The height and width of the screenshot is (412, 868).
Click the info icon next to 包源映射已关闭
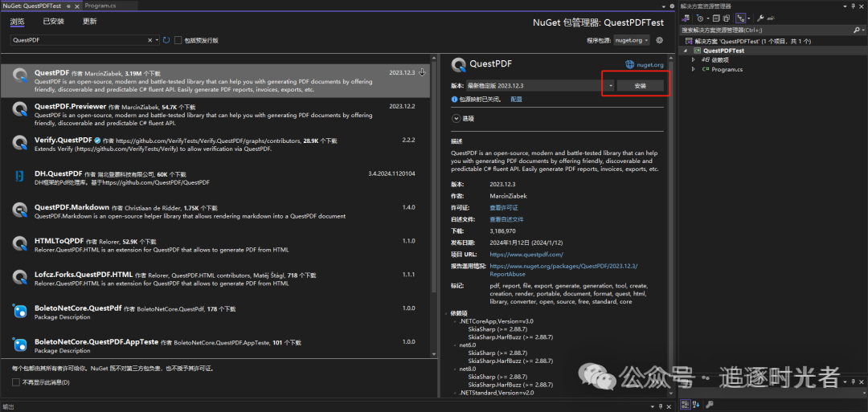(x=454, y=100)
